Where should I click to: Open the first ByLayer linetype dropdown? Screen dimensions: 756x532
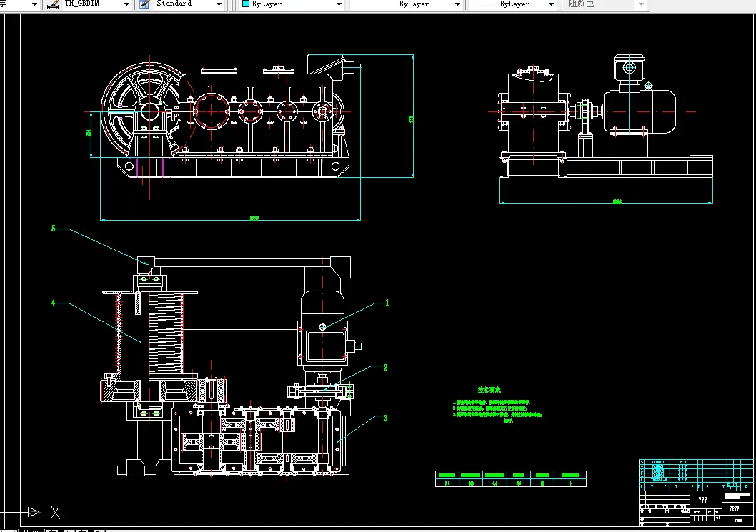pos(457,4)
